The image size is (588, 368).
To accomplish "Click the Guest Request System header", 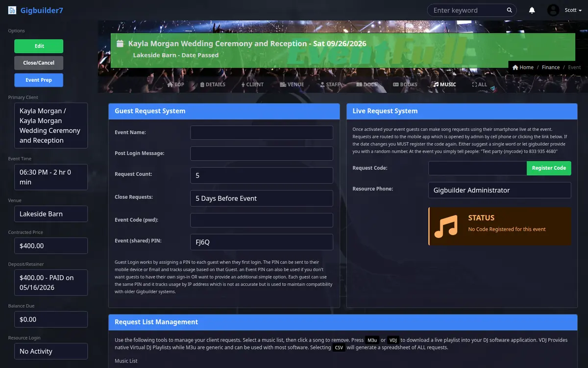I will tap(224, 111).
